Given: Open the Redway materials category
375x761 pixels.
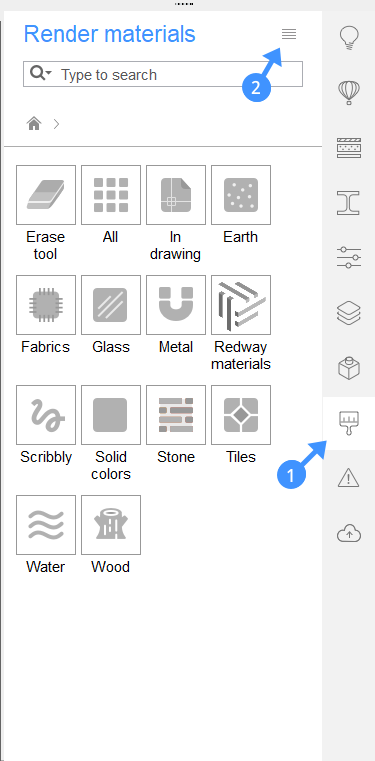Looking at the screenshot, I should (x=241, y=305).
